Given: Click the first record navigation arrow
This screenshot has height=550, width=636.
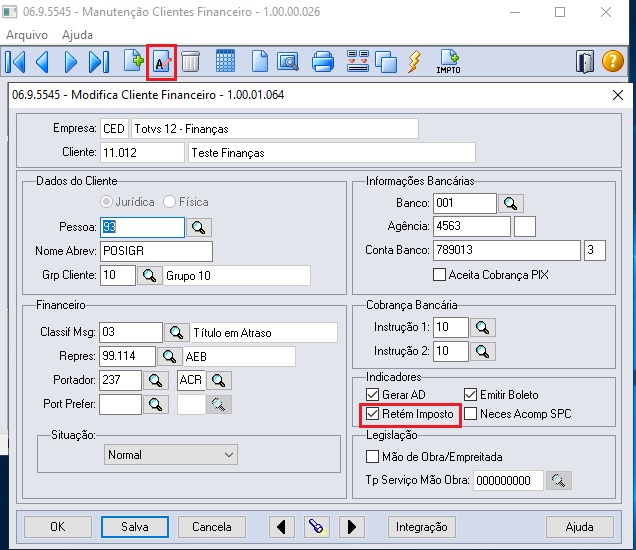Looking at the screenshot, I should [15, 62].
